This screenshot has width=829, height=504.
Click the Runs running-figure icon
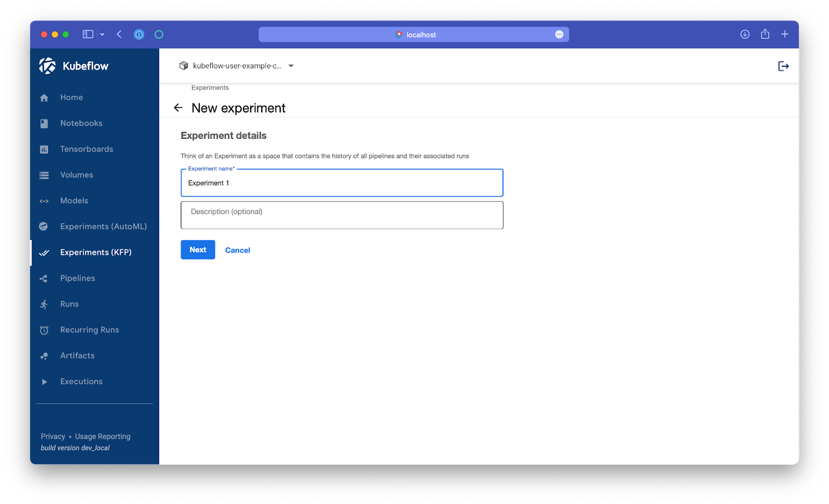click(x=44, y=305)
